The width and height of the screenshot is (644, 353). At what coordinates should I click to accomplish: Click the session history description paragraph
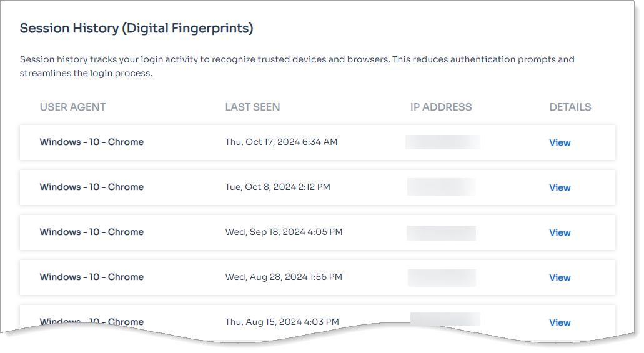[x=297, y=66]
